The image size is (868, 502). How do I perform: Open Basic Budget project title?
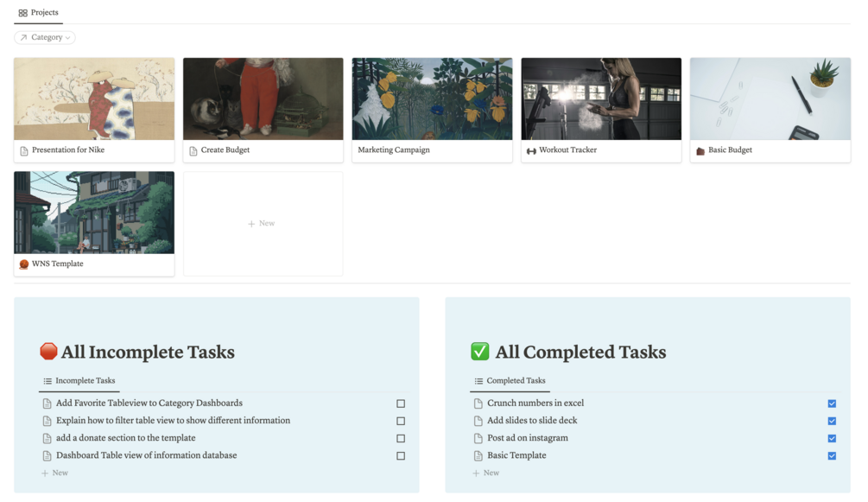730,150
